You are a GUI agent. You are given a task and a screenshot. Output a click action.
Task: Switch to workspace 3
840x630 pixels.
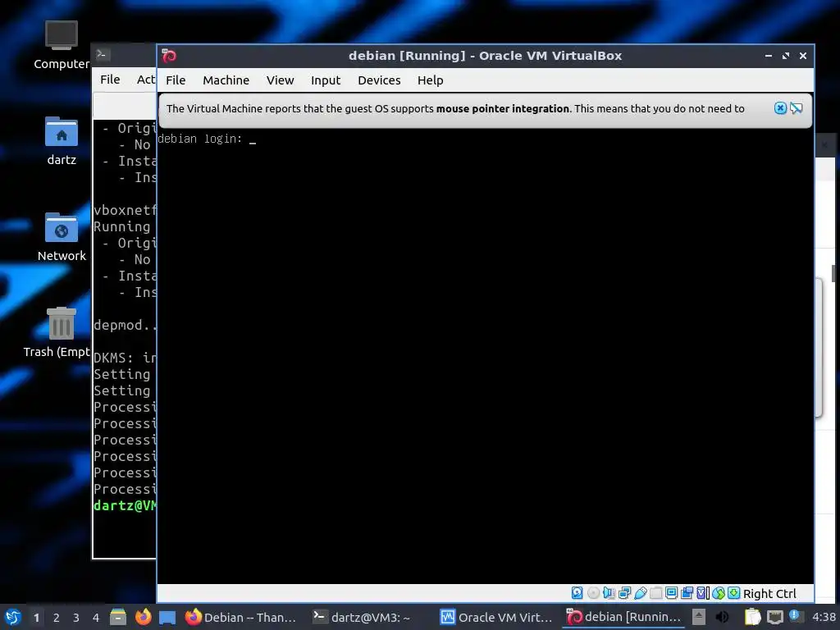[x=76, y=618]
